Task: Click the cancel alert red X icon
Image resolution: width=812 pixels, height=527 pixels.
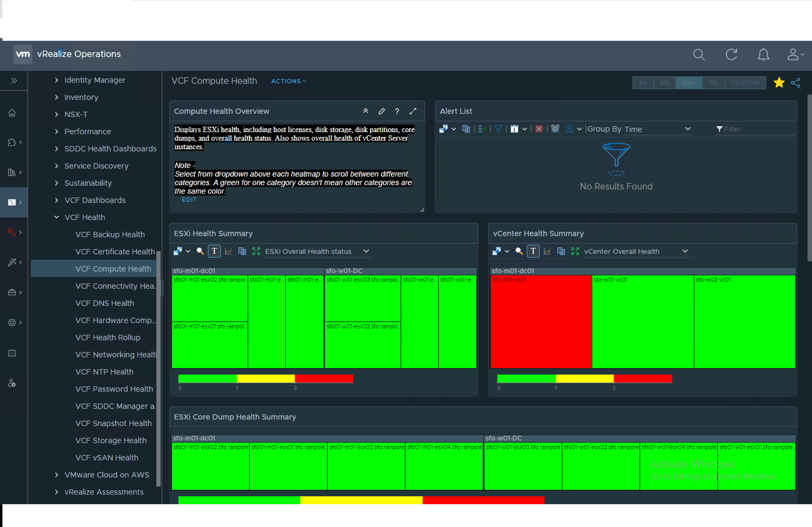Action: coord(539,129)
